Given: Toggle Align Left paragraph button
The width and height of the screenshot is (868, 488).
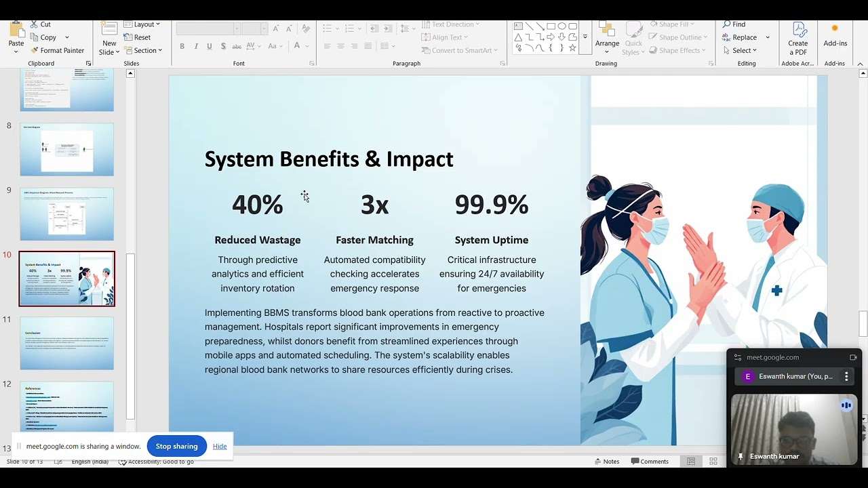Looking at the screenshot, I should point(327,46).
